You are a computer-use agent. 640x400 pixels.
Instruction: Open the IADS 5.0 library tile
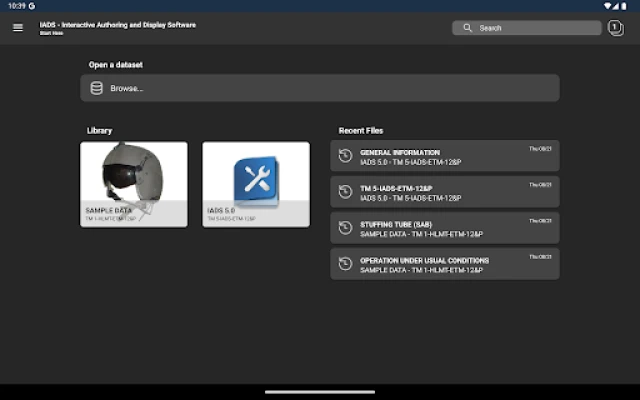pyautogui.click(x=256, y=184)
